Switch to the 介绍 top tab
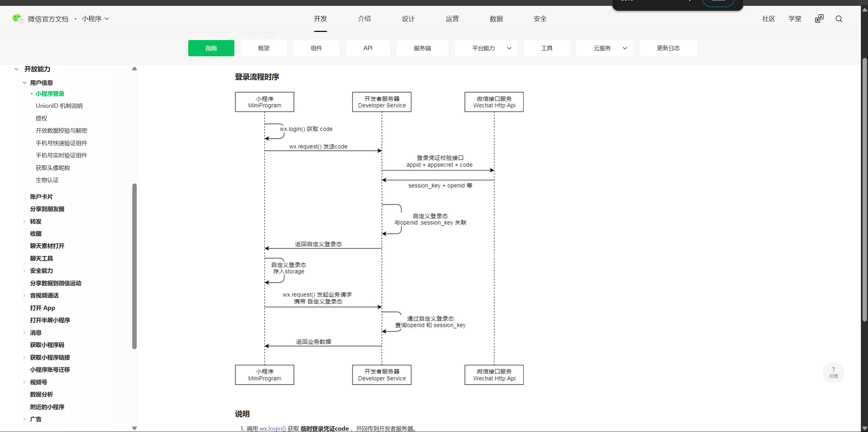The height and width of the screenshot is (432, 868). click(364, 19)
